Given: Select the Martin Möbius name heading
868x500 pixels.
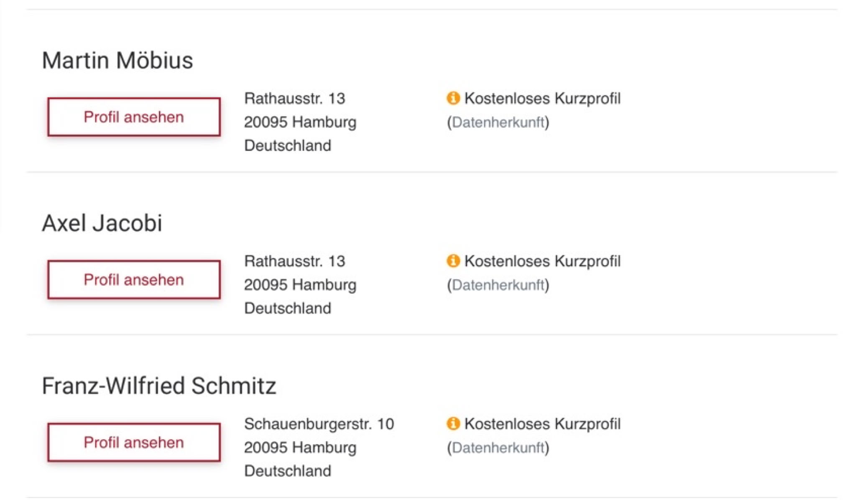Looking at the screenshot, I should (117, 60).
